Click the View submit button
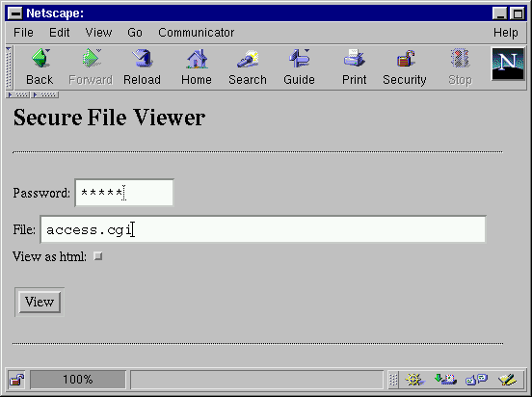Viewport: 532px width, 397px height. pyautogui.click(x=40, y=302)
